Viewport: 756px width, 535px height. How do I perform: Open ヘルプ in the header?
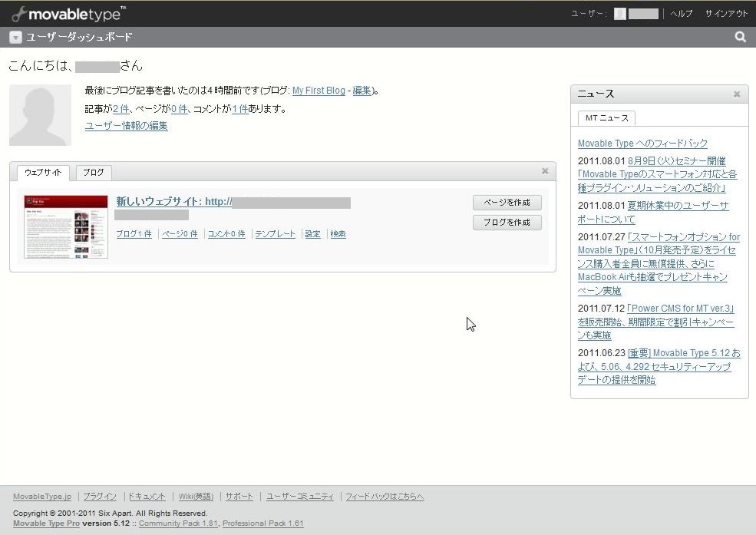click(682, 14)
